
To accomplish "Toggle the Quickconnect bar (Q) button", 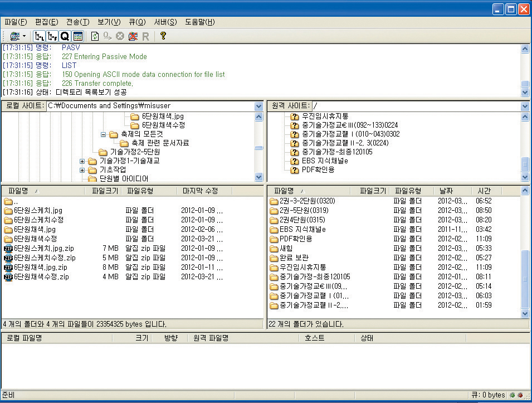I will point(65,36).
